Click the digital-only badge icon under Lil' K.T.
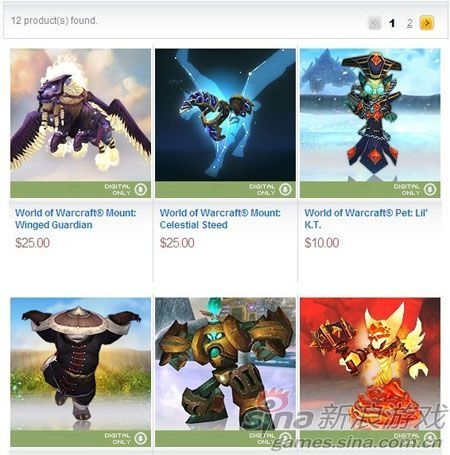450x455 pixels. point(430,190)
